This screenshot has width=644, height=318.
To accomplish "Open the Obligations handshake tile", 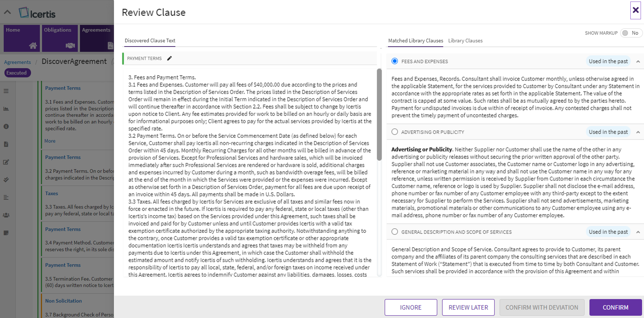I will (60, 38).
